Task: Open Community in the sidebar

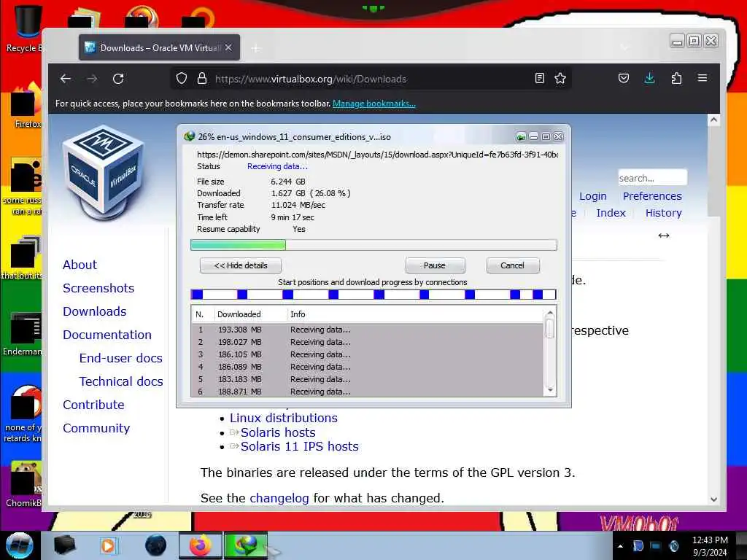Action: click(96, 428)
